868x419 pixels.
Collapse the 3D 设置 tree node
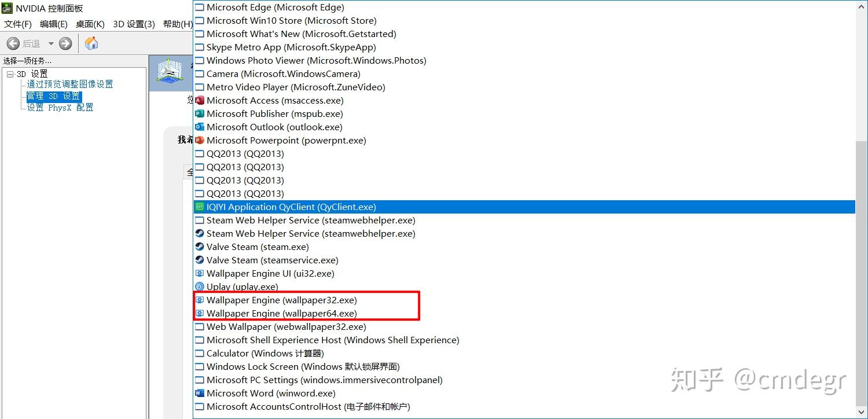coord(10,74)
